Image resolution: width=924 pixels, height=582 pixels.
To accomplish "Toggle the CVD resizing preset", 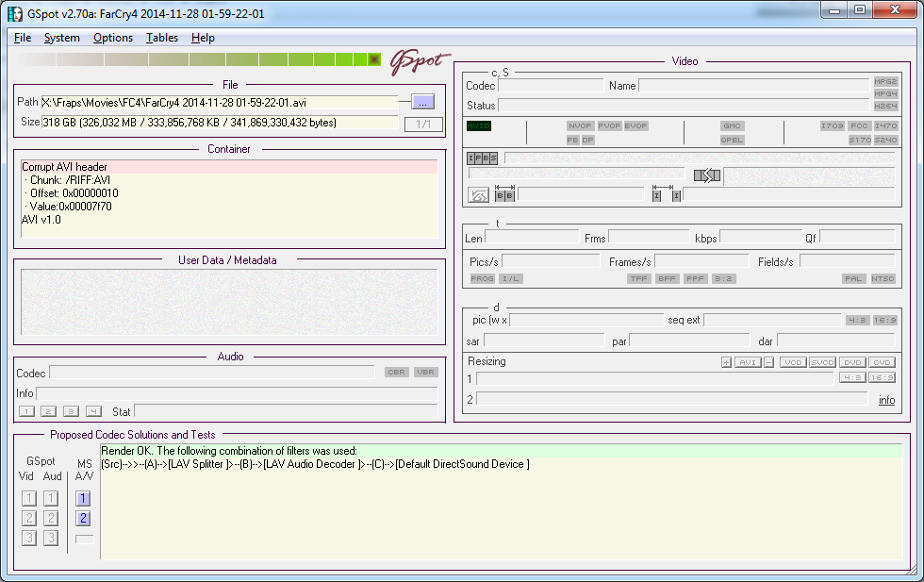I will click(883, 362).
